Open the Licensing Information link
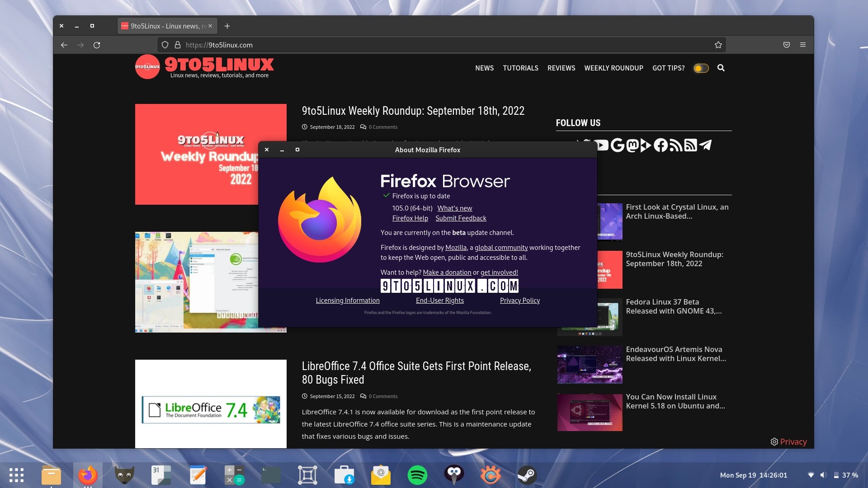This screenshot has width=868, height=488. tap(348, 300)
